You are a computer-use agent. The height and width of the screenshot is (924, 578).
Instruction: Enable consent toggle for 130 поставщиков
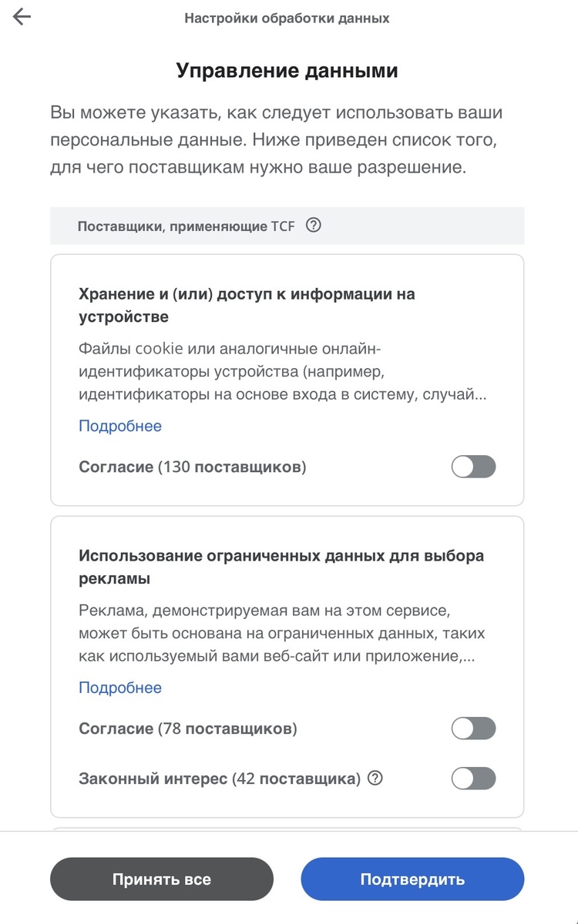pos(473,467)
